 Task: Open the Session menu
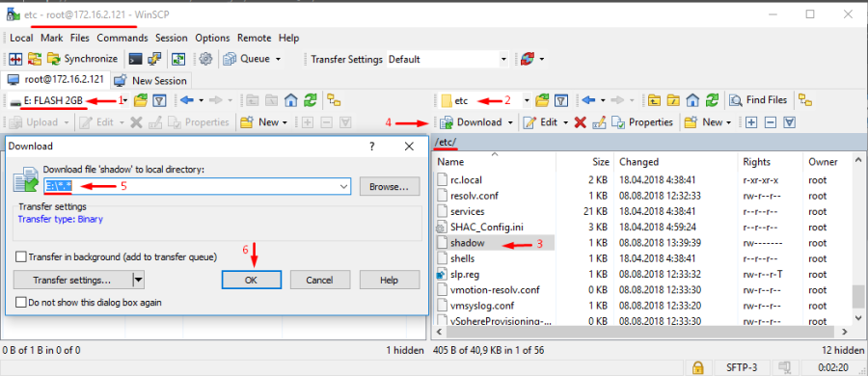tap(171, 39)
